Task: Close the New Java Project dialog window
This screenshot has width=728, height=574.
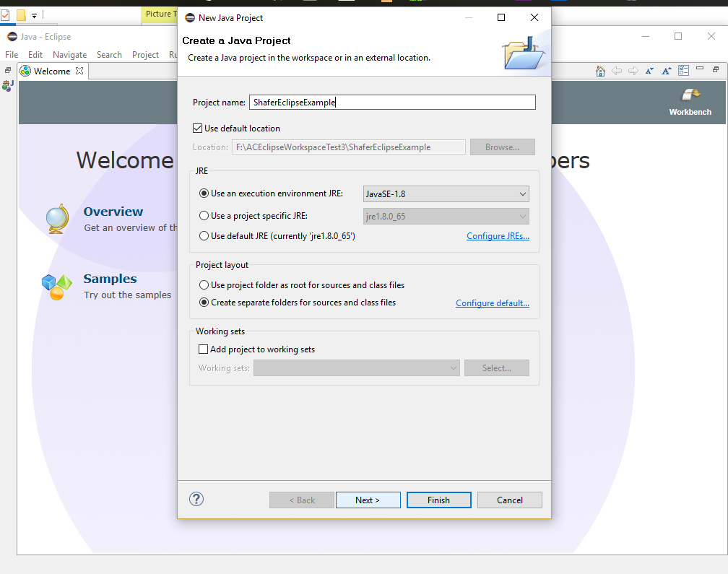Action: 534,17
